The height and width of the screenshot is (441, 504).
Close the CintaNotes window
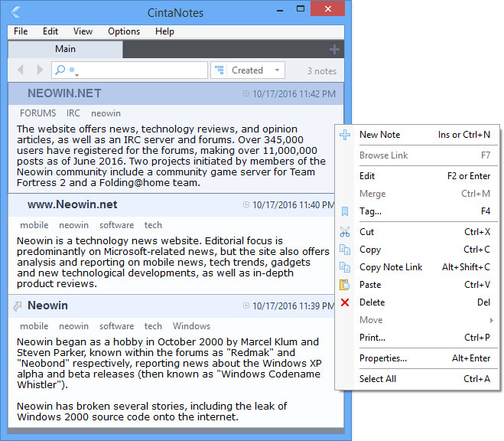[327, 8]
